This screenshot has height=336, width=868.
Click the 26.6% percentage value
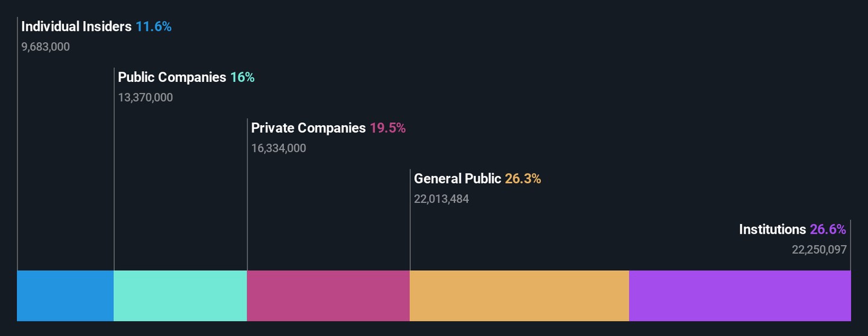click(x=828, y=229)
